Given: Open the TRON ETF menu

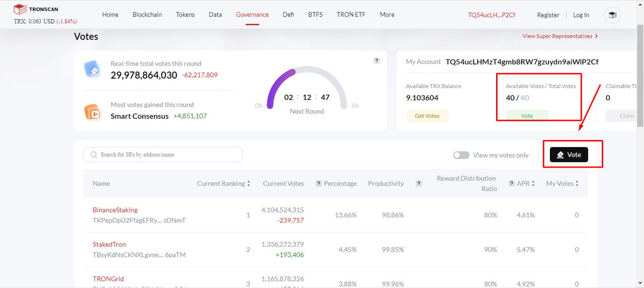Looking at the screenshot, I should pyautogui.click(x=351, y=15).
